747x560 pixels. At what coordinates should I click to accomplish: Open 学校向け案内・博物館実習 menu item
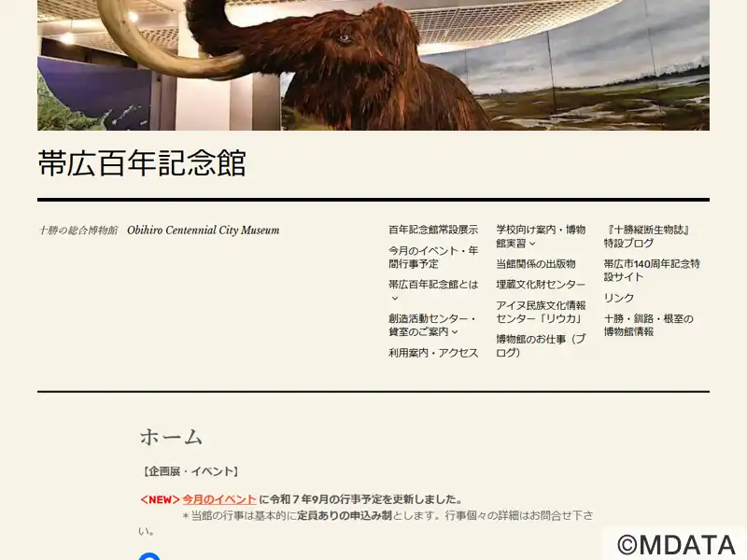pyautogui.click(x=541, y=237)
